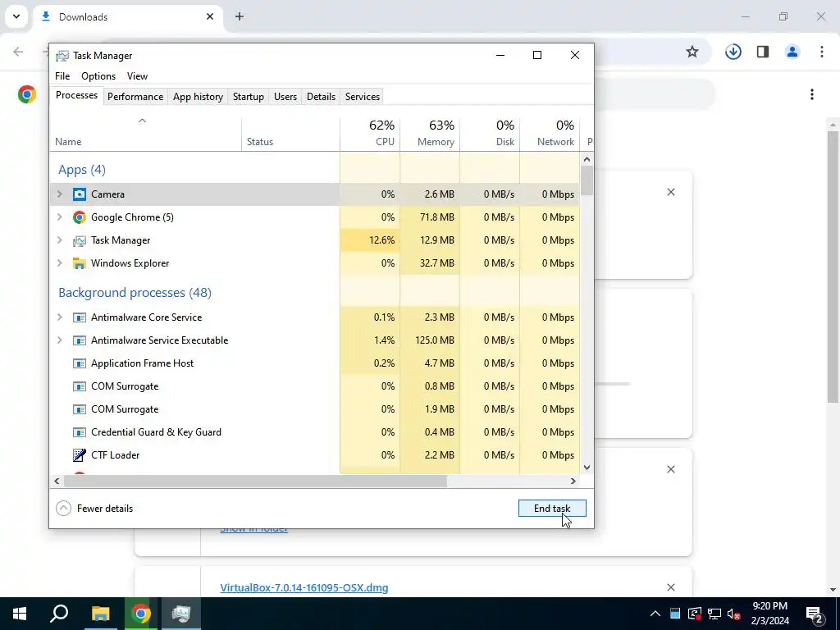840x630 pixels.
Task: Expand Antimalware Core Service group
Action: (x=60, y=317)
